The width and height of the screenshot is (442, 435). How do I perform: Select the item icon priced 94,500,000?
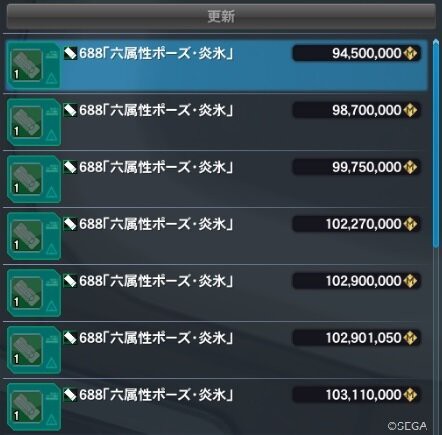tap(27, 65)
